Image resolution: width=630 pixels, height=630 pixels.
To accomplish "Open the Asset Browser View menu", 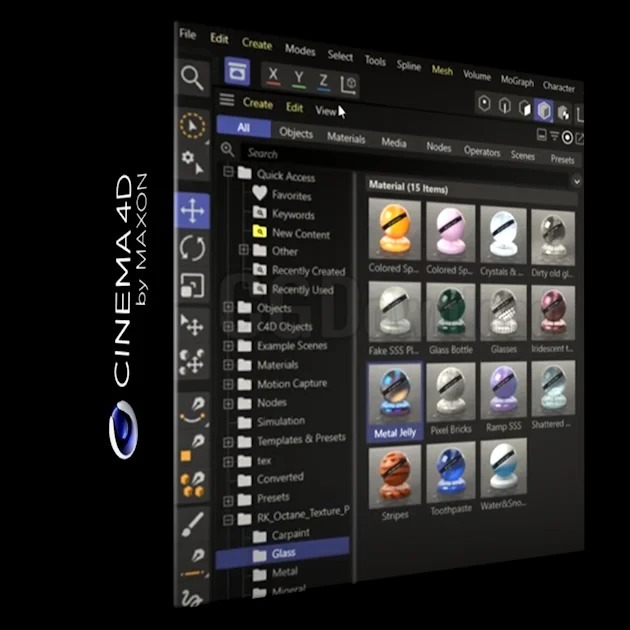I will (x=325, y=111).
